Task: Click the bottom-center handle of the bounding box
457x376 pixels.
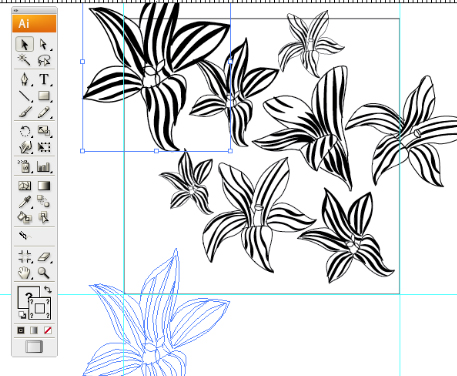Action: tap(156, 151)
